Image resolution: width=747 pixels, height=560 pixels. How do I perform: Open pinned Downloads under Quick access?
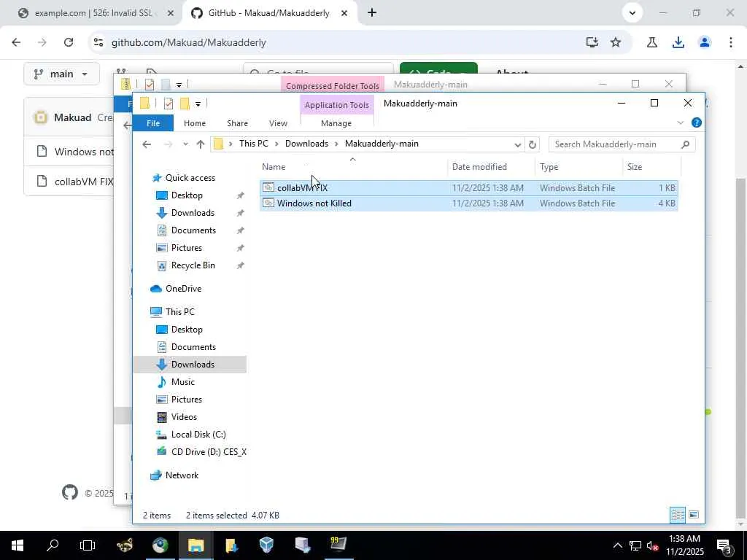pyautogui.click(x=193, y=213)
